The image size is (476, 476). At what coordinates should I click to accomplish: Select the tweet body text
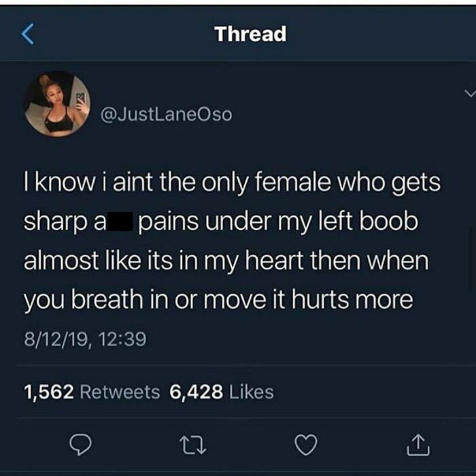click(233, 241)
